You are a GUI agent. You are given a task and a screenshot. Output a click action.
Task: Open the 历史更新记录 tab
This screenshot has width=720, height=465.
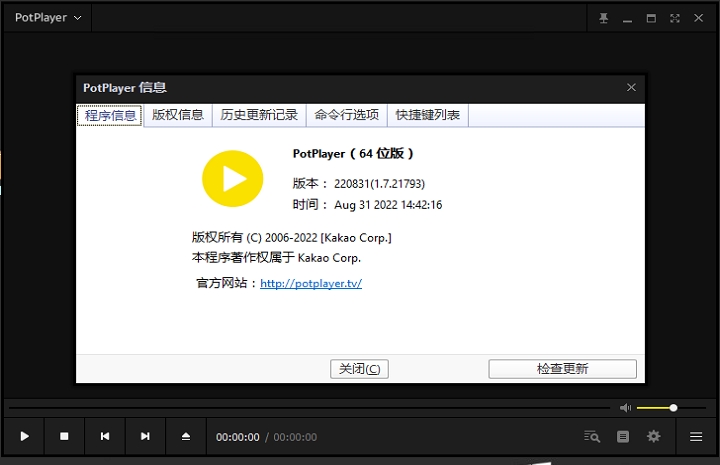point(259,115)
